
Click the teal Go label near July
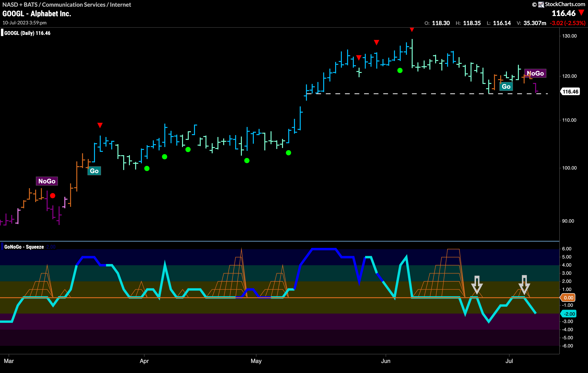pyautogui.click(x=506, y=87)
